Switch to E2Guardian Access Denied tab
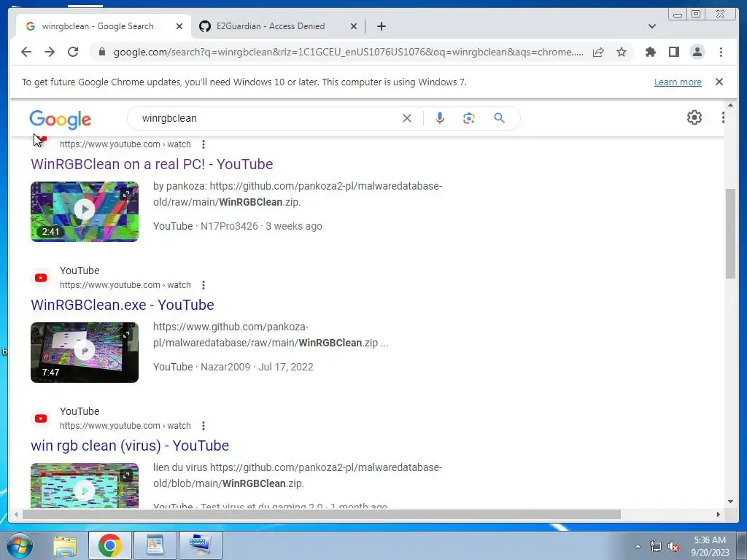Screen dimensions: 747x560 click(271, 26)
